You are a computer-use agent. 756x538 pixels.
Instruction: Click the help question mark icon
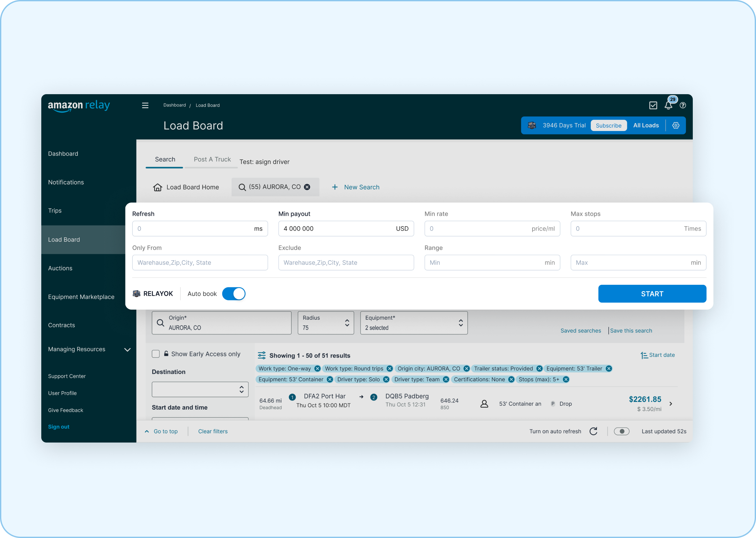point(683,105)
